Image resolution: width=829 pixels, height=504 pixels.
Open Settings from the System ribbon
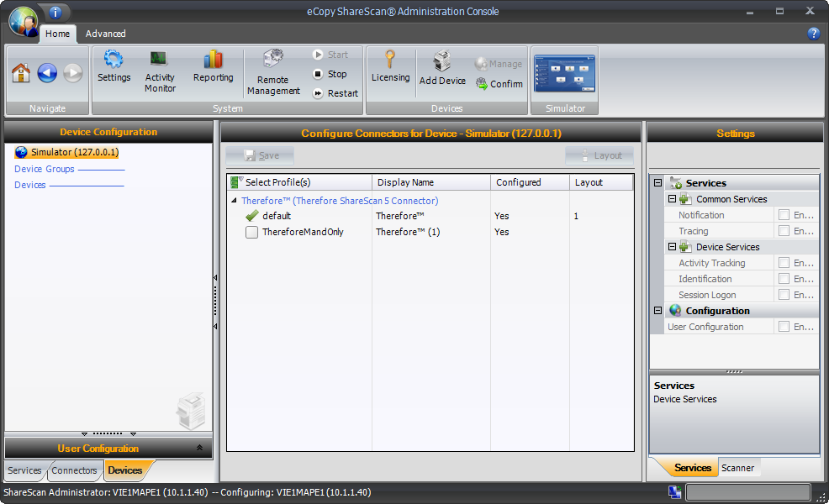[x=114, y=69]
